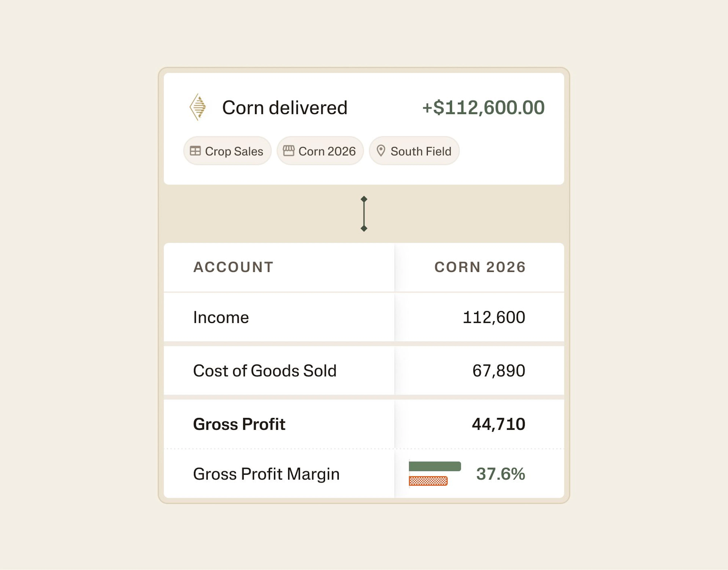
Task: Click the 37.6% margin percentage
Action: [x=500, y=474]
